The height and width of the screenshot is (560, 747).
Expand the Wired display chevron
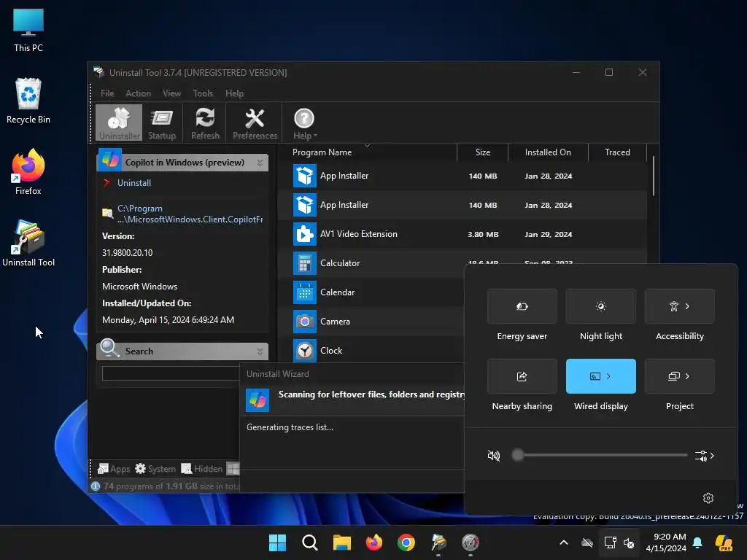(x=608, y=376)
